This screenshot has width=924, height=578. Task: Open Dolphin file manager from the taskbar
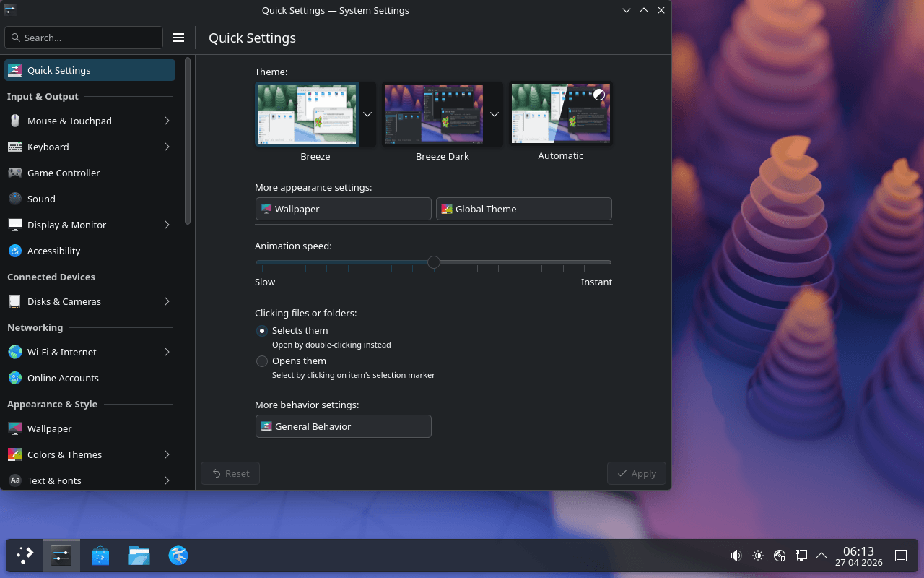tap(139, 556)
